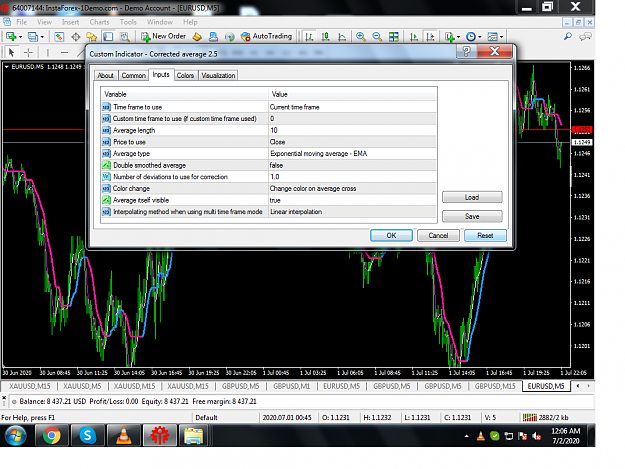Toggle the Data Window crosshair-circle icon

coord(75,37)
